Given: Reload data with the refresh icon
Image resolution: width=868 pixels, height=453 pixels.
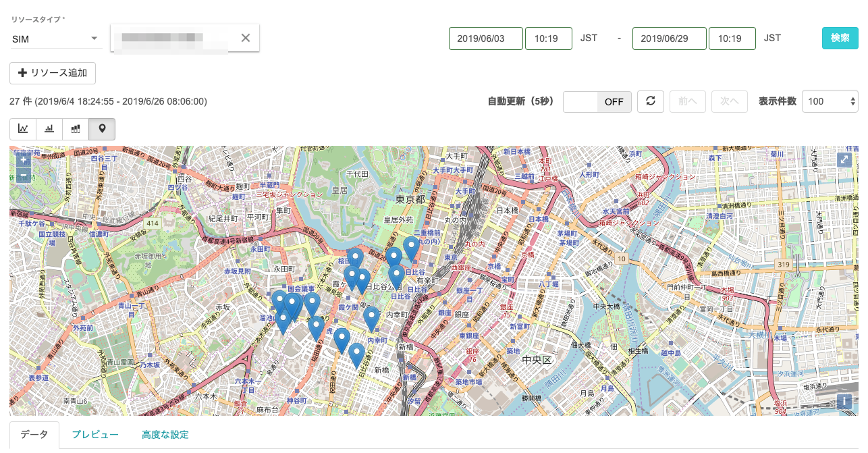Looking at the screenshot, I should 651,101.
